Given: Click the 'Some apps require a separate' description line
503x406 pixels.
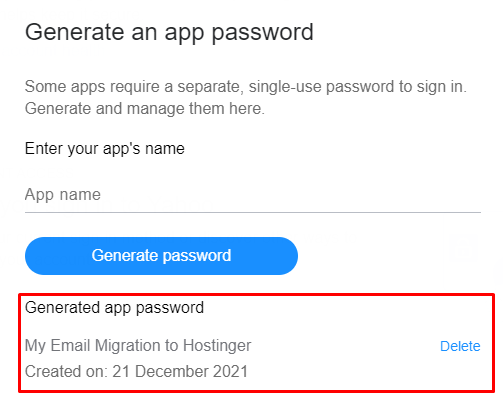Looking at the screenshot, I should click(x=246, y=87).
